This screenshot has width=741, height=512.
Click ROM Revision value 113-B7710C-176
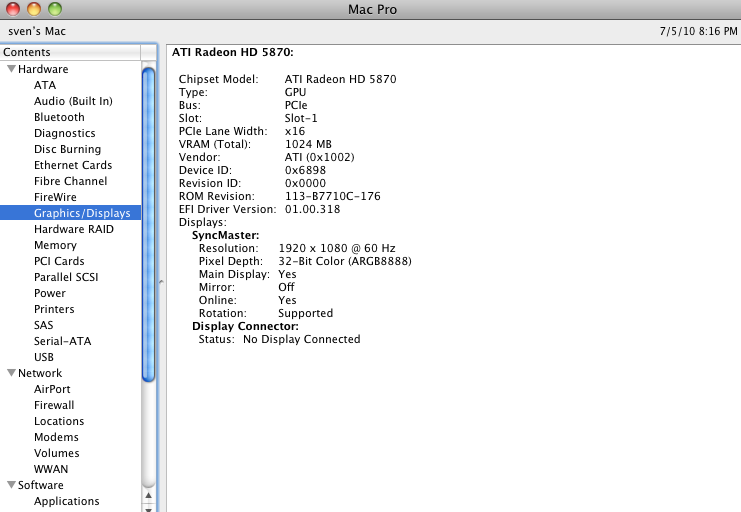(x=332, y=196)
